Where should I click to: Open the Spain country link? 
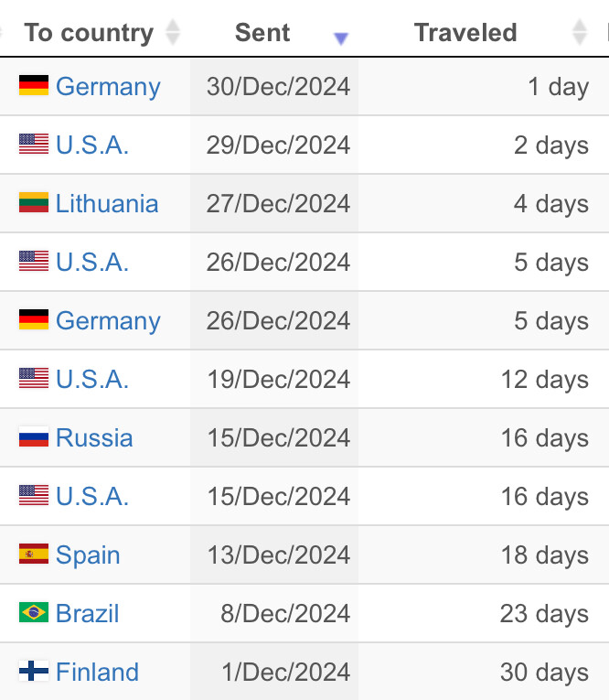tap(88, 555)
